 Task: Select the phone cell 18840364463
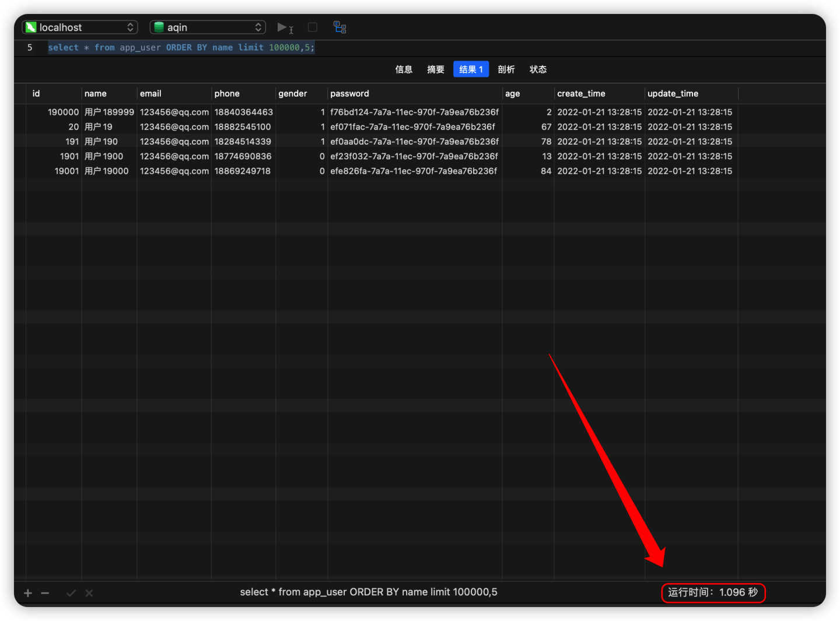pyautogui.click(x=243, y=112)
